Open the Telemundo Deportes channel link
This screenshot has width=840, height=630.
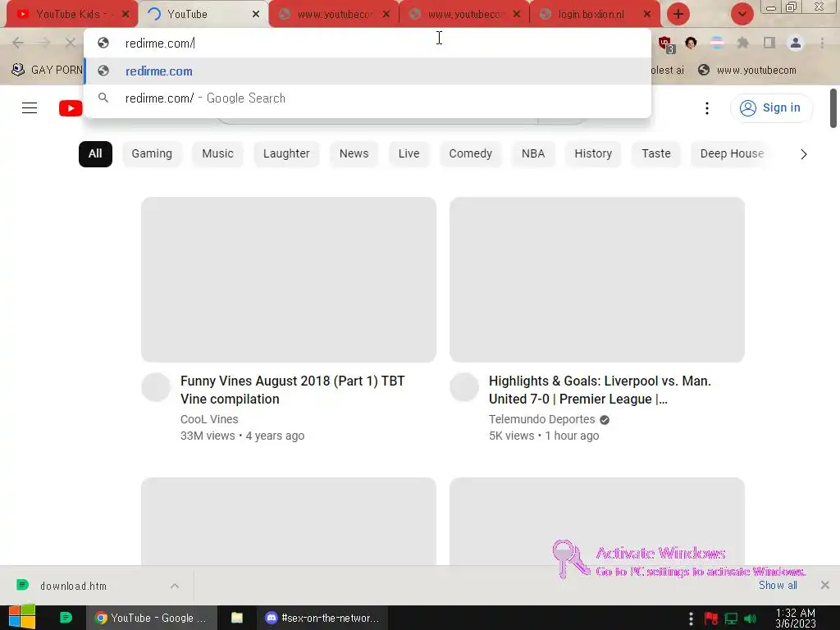[541, 419]
